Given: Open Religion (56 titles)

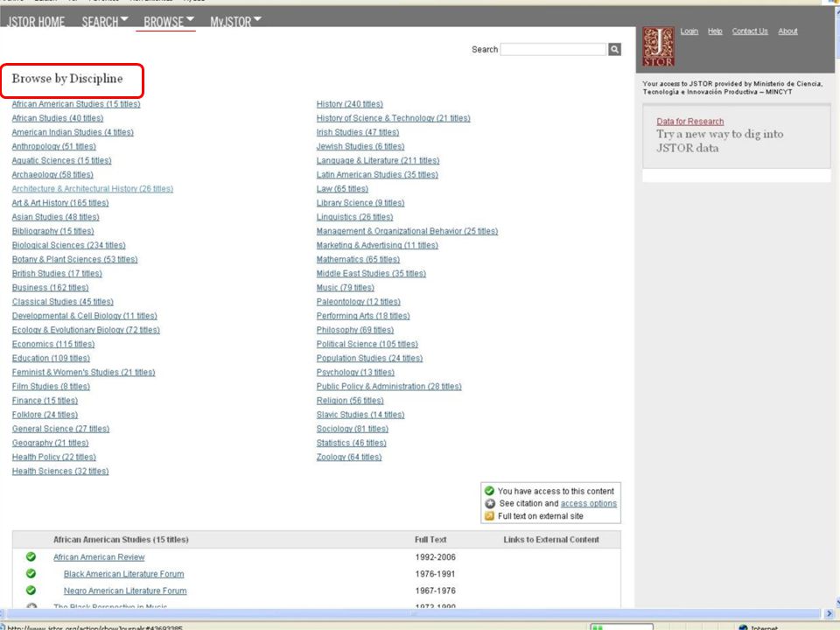Looking at the screenshot, I should [x=350, y=401].
